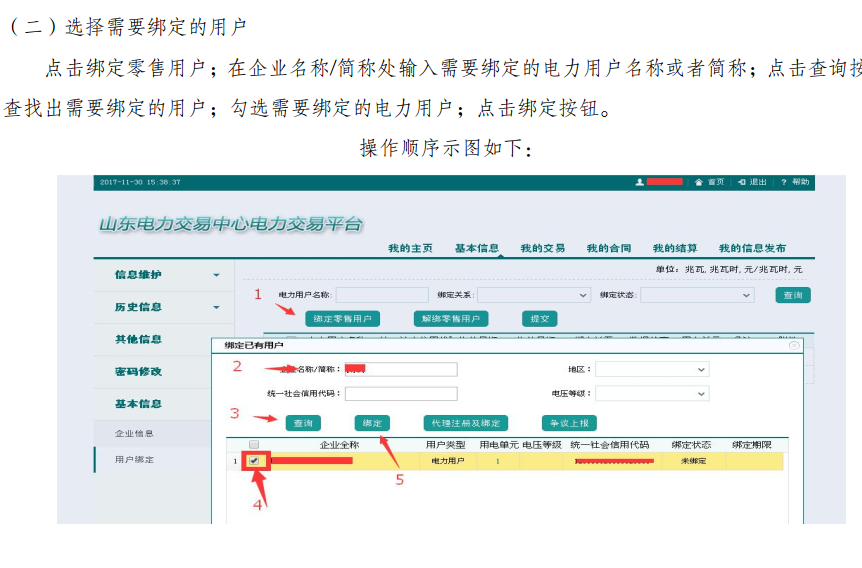Click the 代理注册及绑定 button
This screenshot has width=862, height=568.
[x=466, y=423]
